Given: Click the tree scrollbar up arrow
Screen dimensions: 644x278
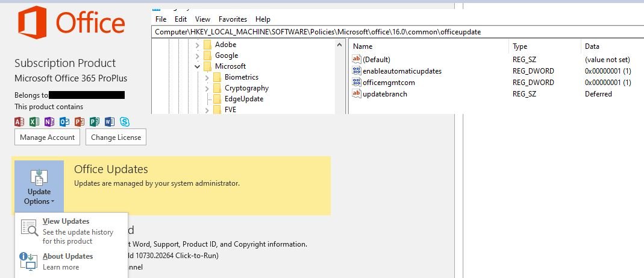Looking at the screenshot, I should tap(339, 45).
